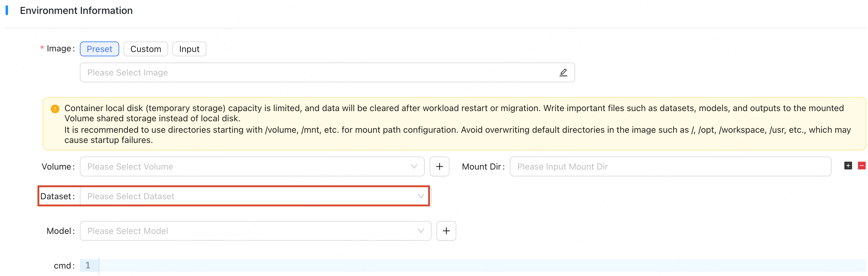Select the Custom image option
868x276 pixels.
click(145, 49)
